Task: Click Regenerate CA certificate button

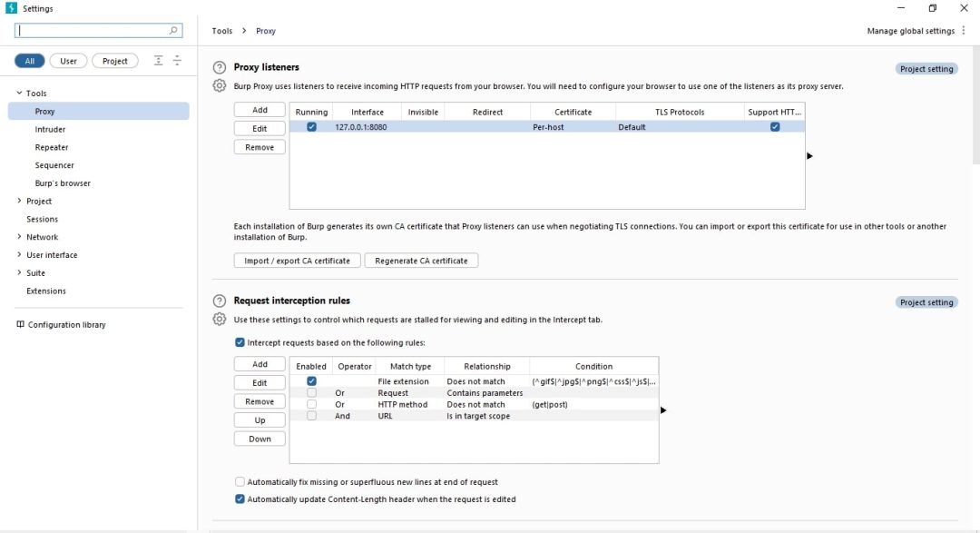Action: click(x=421, y=261)
